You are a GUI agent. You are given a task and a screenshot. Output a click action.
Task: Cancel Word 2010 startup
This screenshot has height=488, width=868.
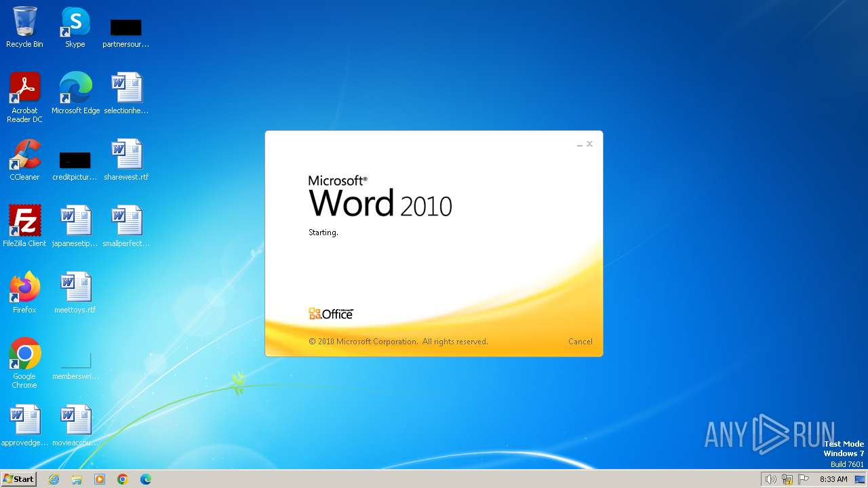pos(580,342)
